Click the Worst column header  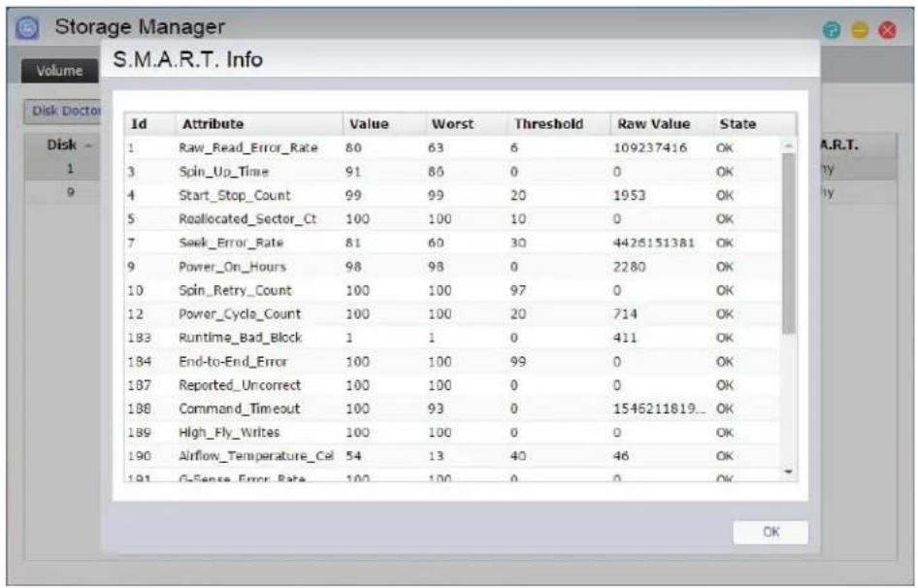466,124
